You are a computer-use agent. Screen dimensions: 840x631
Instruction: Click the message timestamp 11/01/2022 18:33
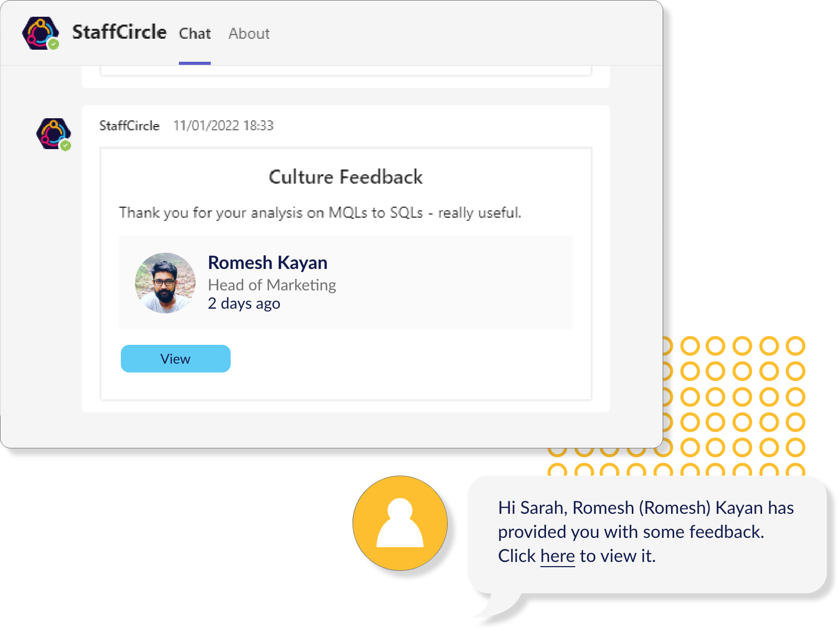[223, 126]
